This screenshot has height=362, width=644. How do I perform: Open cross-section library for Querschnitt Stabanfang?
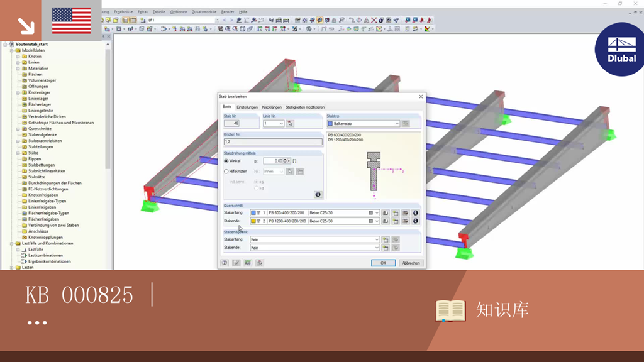click(x=386, y=213)
